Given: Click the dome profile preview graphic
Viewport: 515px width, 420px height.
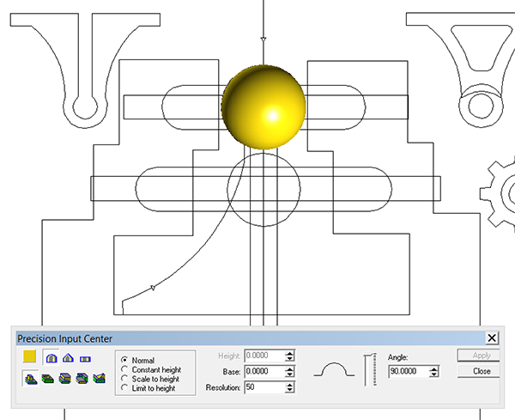Looking at the screenshot, I should click(334, 369).
